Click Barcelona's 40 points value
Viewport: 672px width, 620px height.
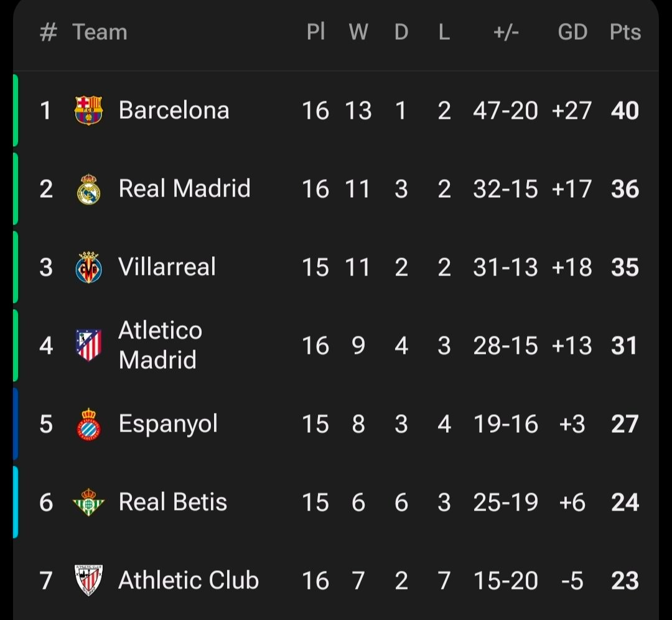pos(625,111)
